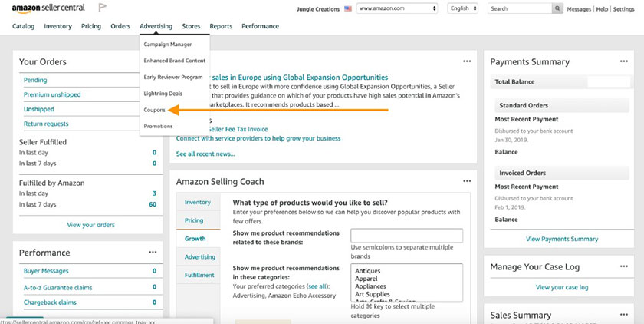
Task: Click View your case log link
Action: tap(562, 287)
